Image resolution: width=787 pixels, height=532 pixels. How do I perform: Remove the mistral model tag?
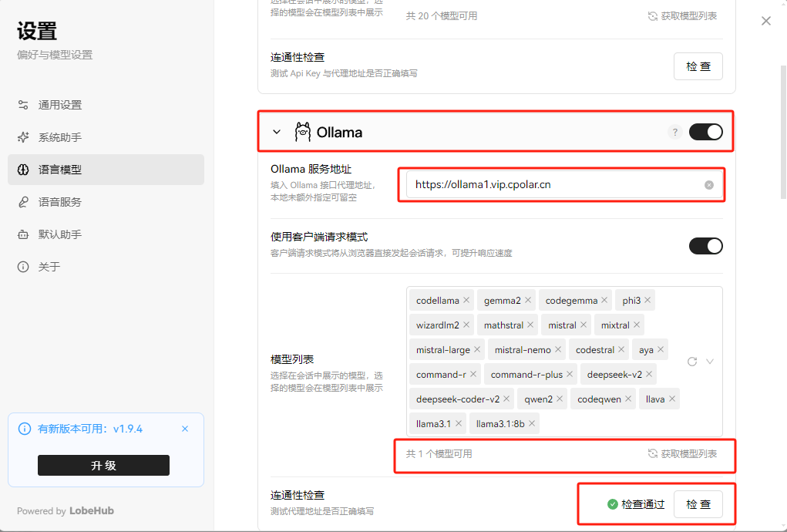(584, 325)
